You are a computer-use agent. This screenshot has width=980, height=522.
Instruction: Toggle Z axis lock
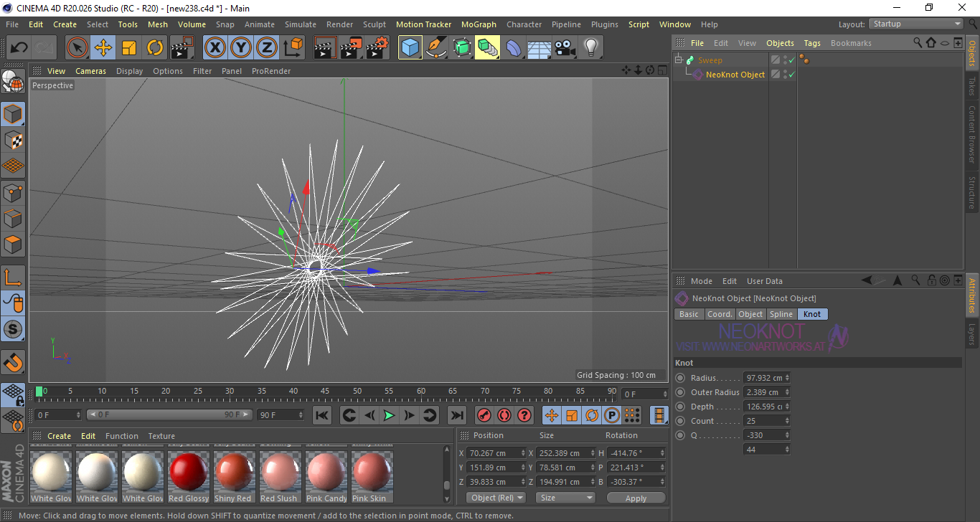pos(267,48)
